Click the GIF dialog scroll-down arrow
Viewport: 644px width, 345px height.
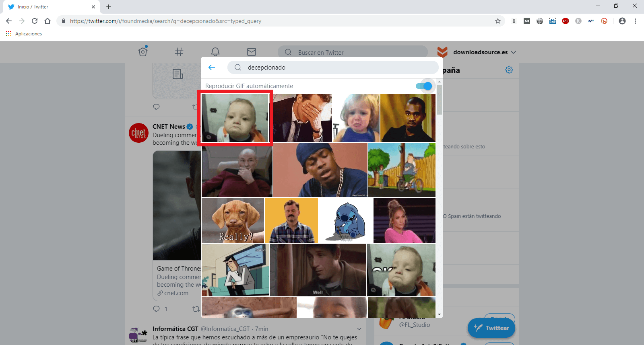pyautogui.click(x=439, y=314)
